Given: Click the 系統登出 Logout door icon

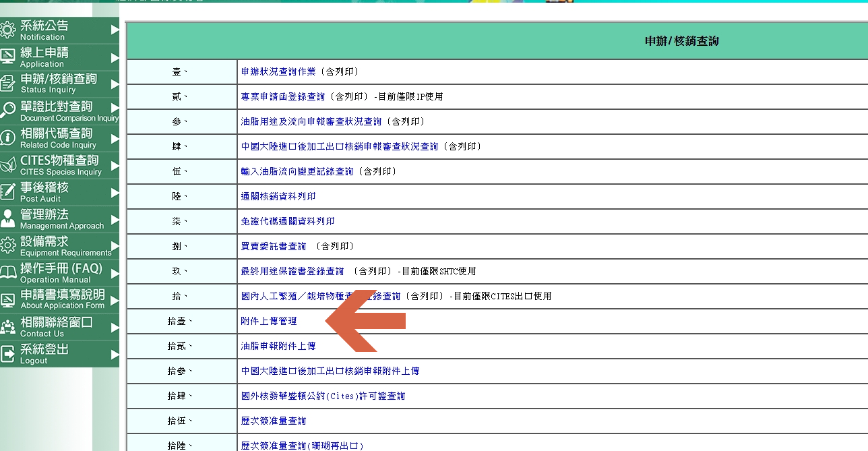Looking at the screenshot, I should [x=8, y=354].
